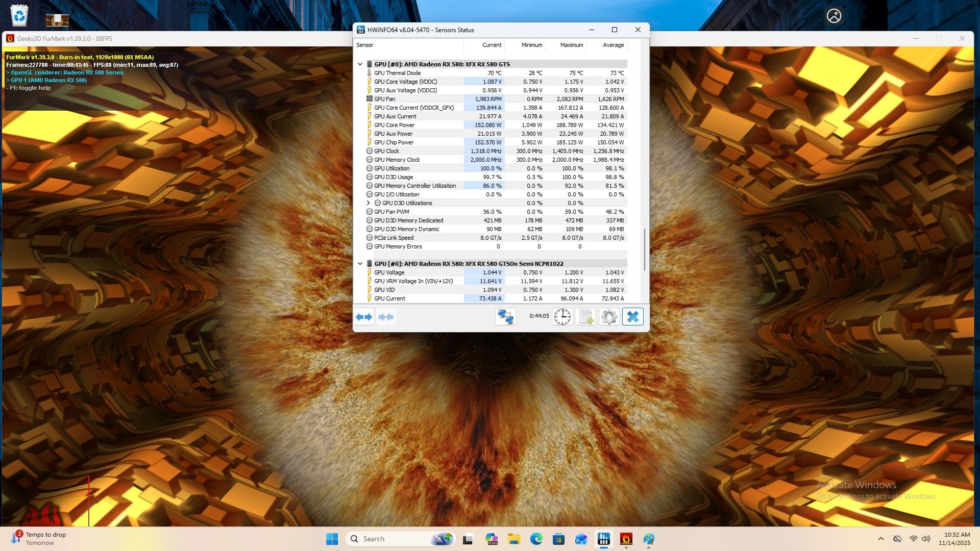Switch to HWiNFO64 on the taskbar
The height and width of the screenshot is (551, 980).
coord(604,539)
